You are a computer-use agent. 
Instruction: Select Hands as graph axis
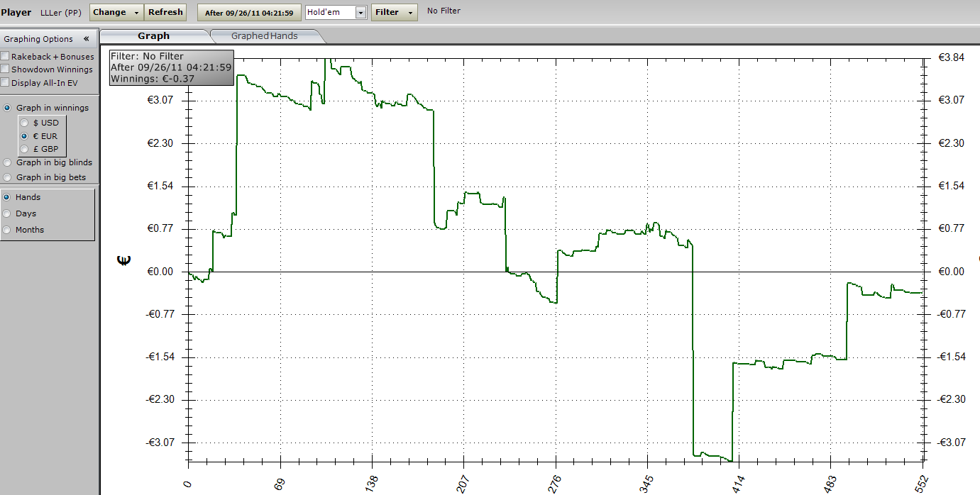8,197
